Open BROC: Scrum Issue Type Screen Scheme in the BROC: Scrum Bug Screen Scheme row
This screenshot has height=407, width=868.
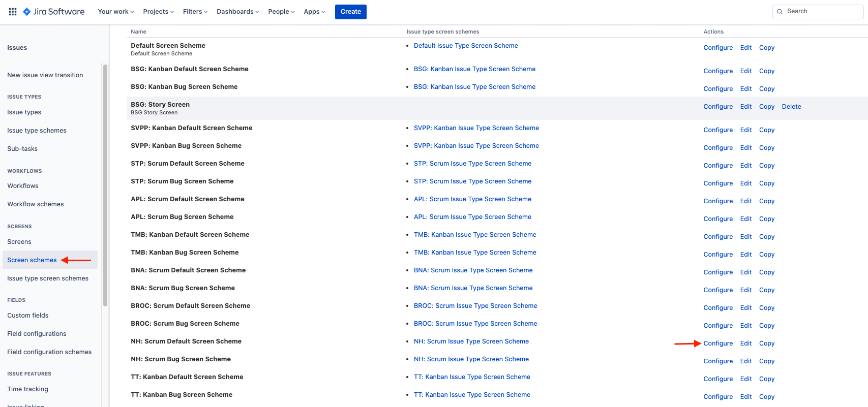point(475,324)
